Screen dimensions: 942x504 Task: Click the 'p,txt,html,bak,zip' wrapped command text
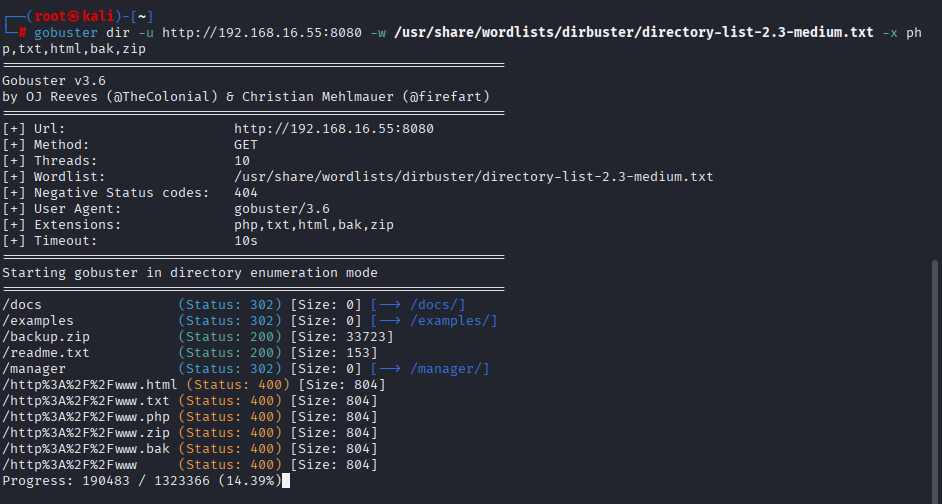coord(74,49)
